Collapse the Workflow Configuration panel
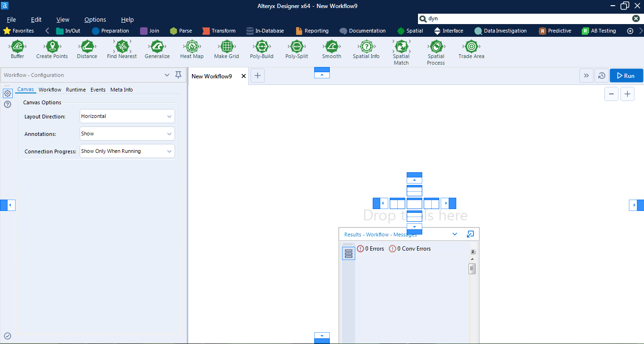The width and height of the screenshot is (644, 344). click(167, 75)
